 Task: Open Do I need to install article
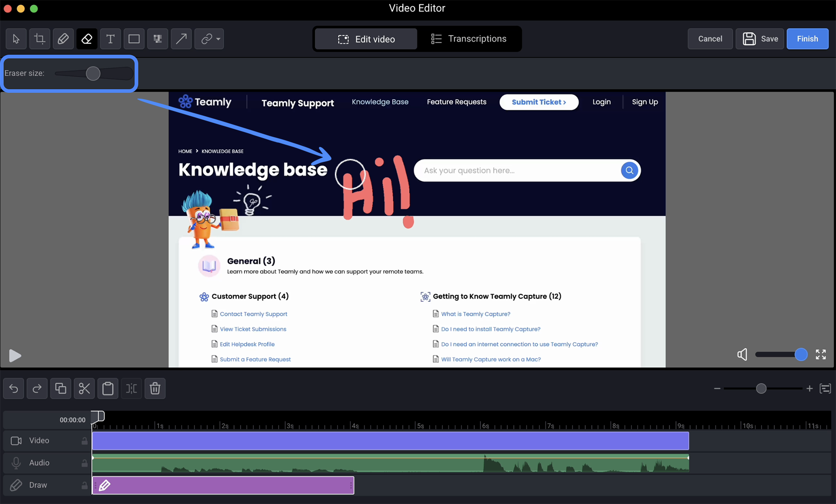pos(491,329)
